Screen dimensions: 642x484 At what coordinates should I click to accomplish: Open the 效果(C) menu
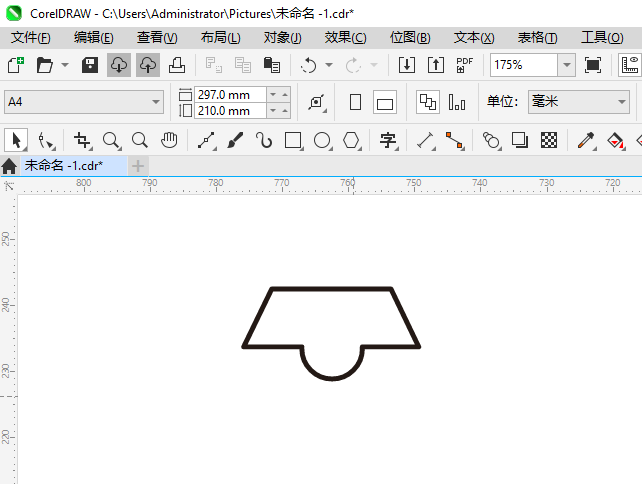346,38
